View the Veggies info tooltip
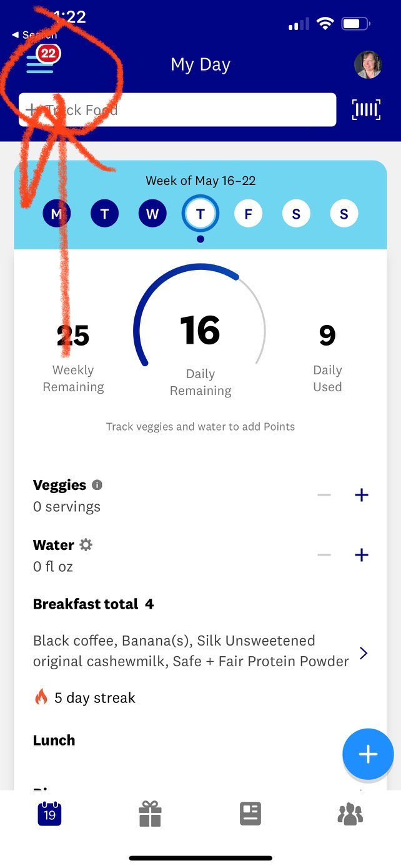Screen dimensions: 401x868 [x=97, y=485]
